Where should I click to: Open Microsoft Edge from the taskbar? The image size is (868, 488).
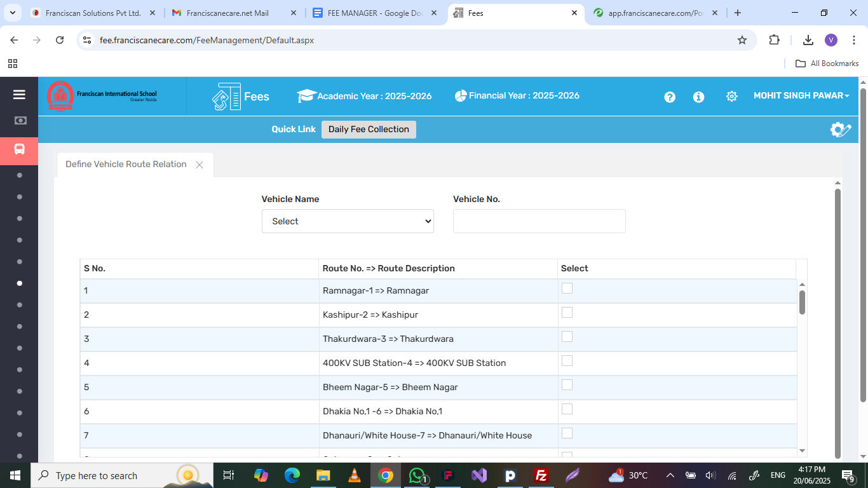coord(292,475)
